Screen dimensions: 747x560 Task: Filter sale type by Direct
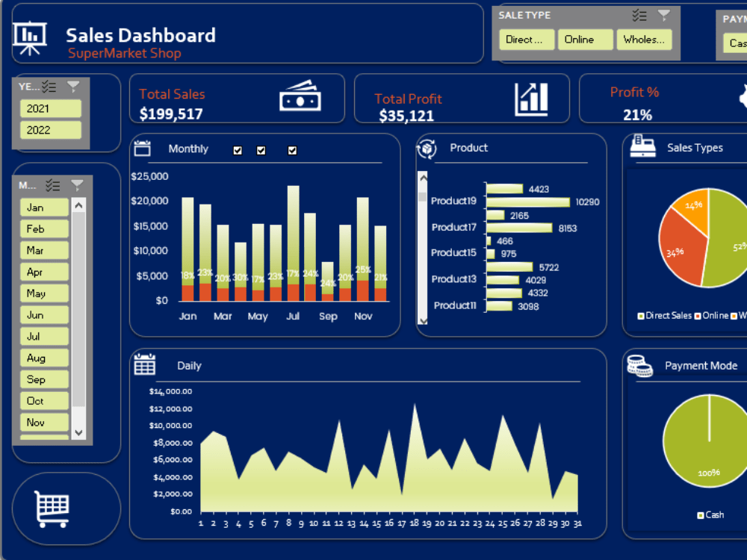tap(527, 40)
